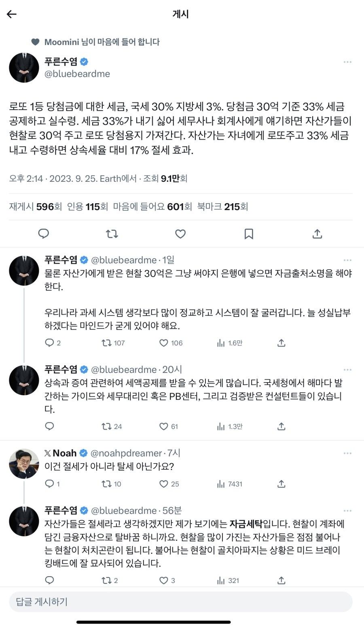Open more options menu on main post
The width and height of the screenshot is (364, 628).
[x=347, y=62]
